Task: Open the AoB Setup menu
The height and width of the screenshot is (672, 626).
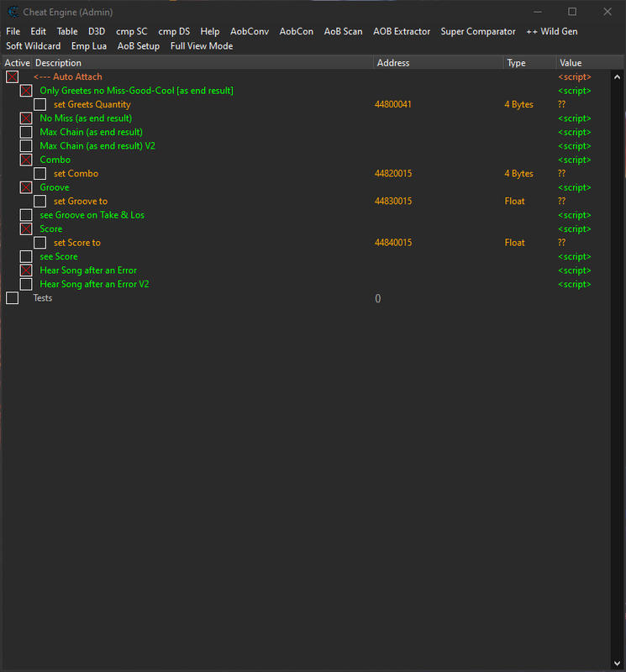Action: pyautogui.click(x=139, y=46)
